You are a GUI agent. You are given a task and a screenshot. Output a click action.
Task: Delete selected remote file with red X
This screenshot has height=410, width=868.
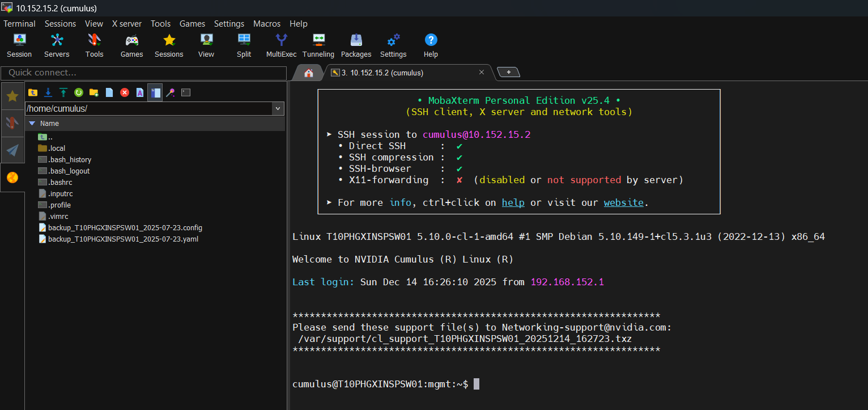click(125, 92)
